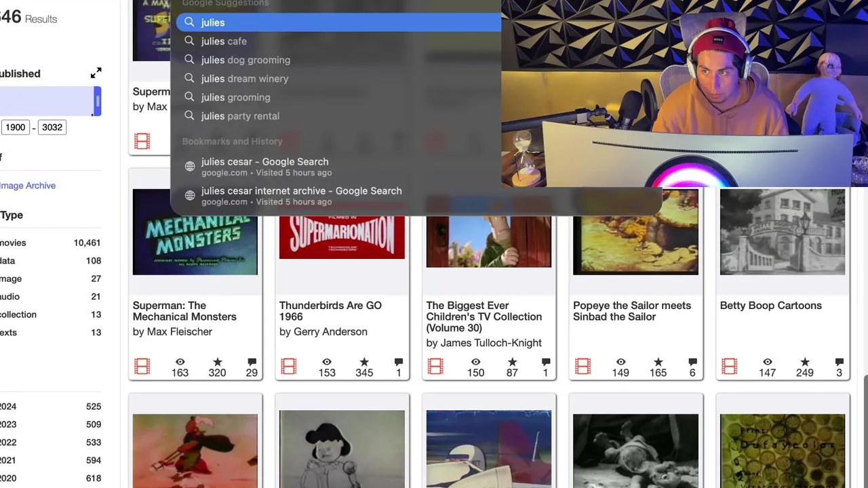Click favorites star icon on Superman Mechanical Monsters card
This screenshot has width=868, height=488.
coord(217,362)
